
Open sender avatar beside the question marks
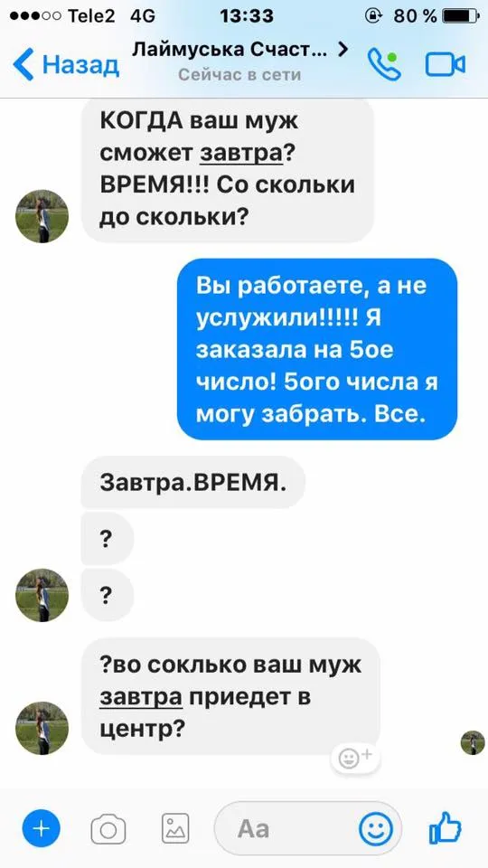(x=42, y=595)
